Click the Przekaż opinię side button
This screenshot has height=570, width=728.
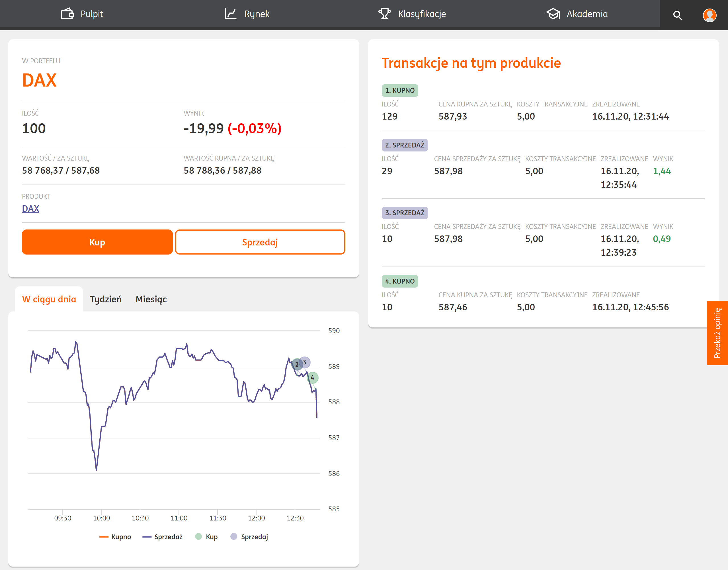pyautogui.click(x=717, y=333)
